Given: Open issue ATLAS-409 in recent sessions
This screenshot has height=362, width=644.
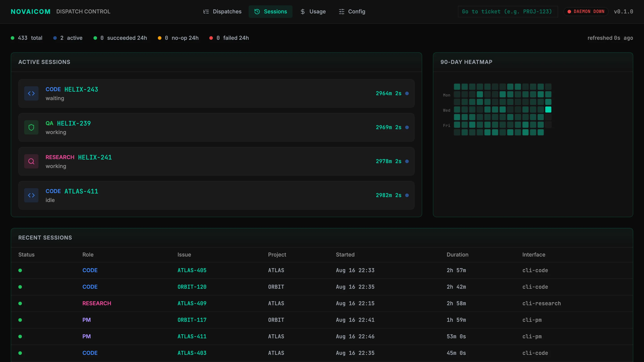Looking at the screenshot, I should tap(192, 303).
